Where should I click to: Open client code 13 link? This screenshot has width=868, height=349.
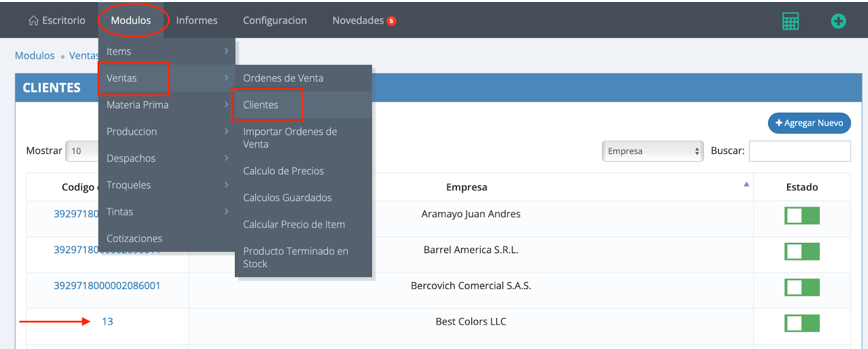(x=107, y=321)
